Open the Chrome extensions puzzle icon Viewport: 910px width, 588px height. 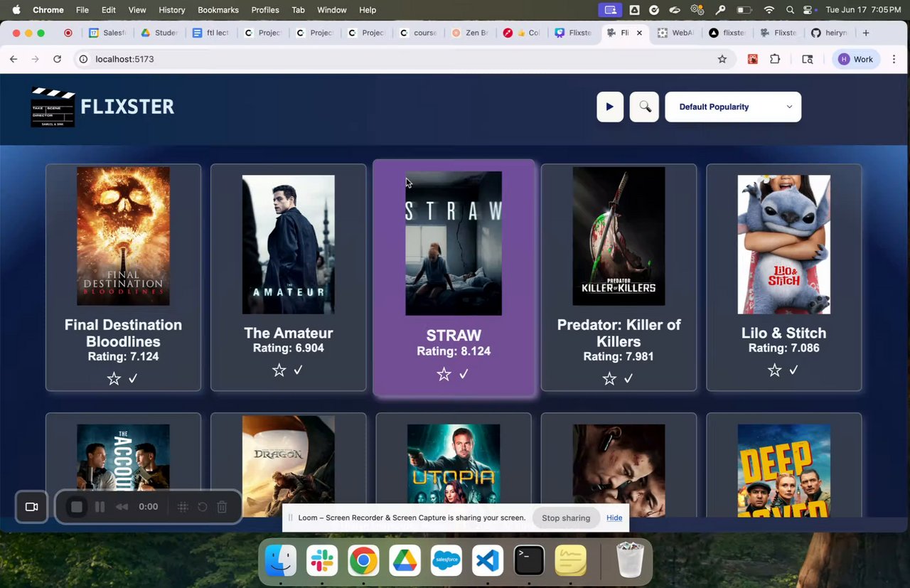click(x=775, y=59)
